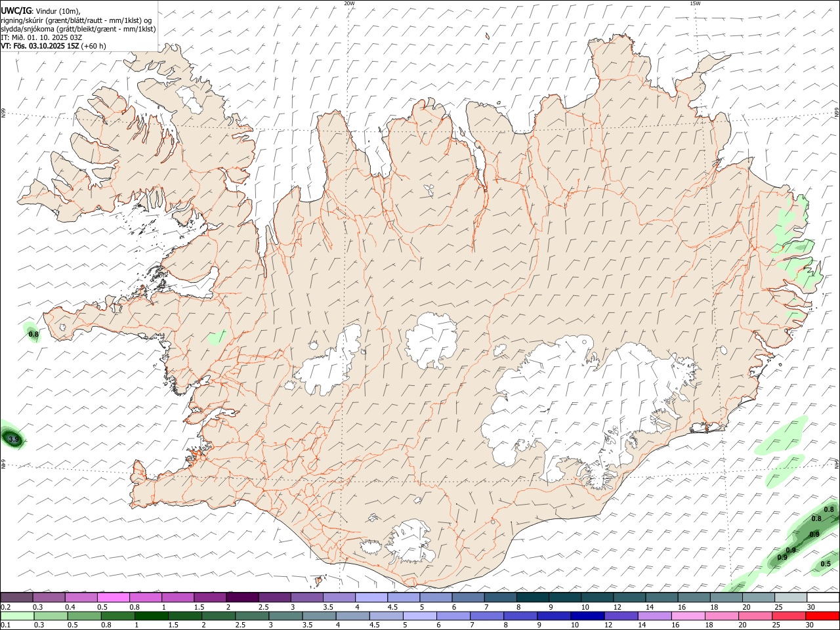Click the 'slydda/snjókoma' legend description line

point(78,29)
